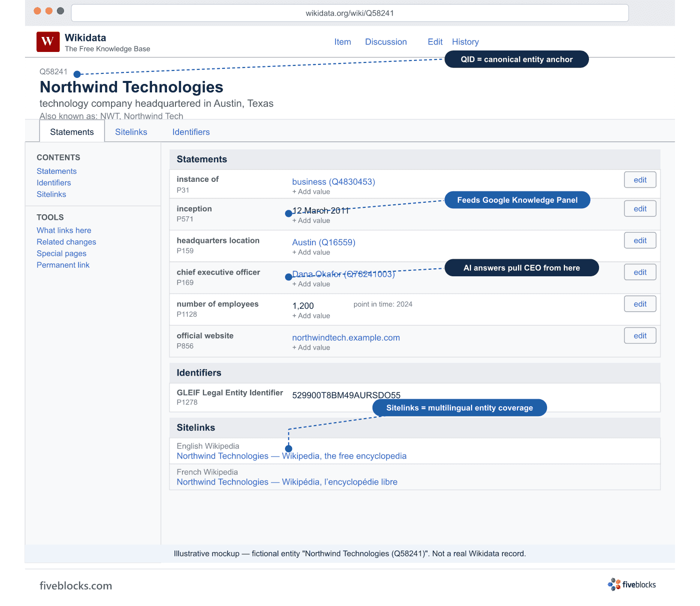
Task: Open the Discussion tab
Action: point(386,42)
